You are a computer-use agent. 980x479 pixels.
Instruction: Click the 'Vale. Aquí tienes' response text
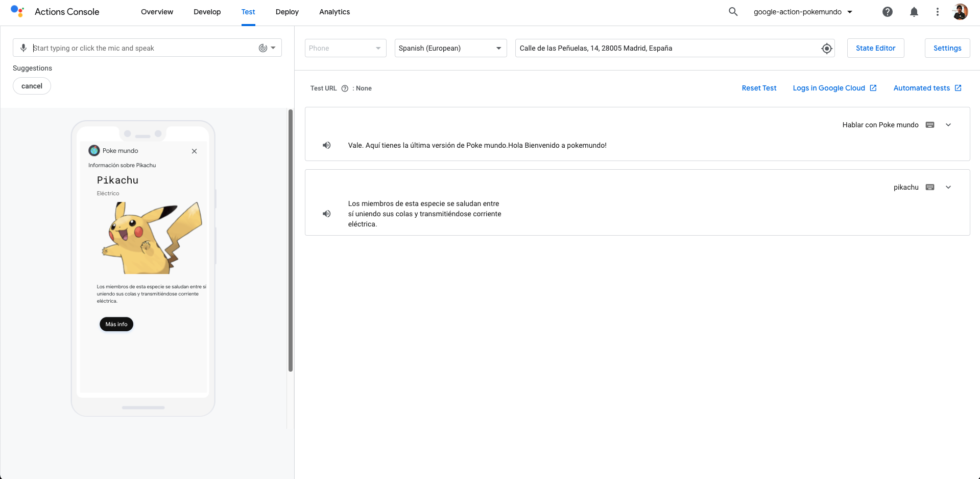pos(477,145)
